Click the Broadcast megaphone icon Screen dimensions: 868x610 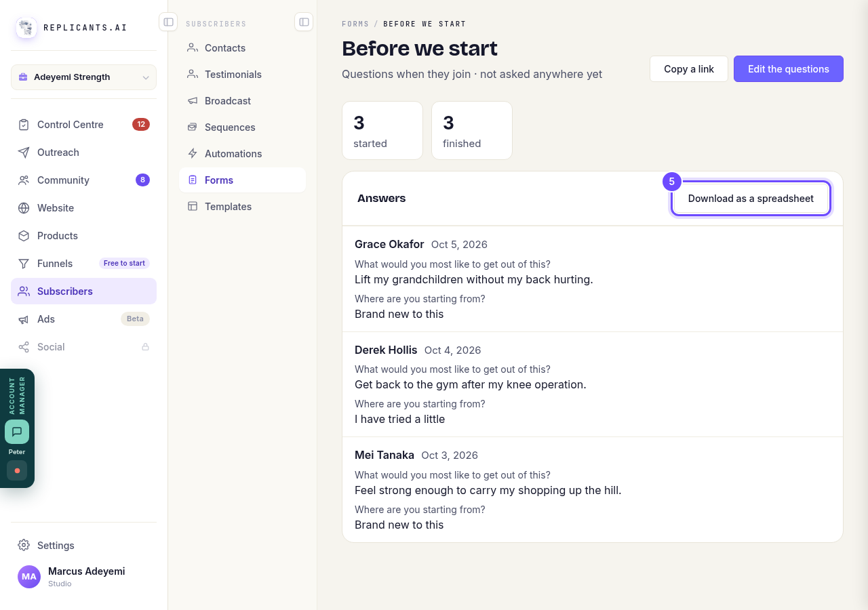pos(193,101)
